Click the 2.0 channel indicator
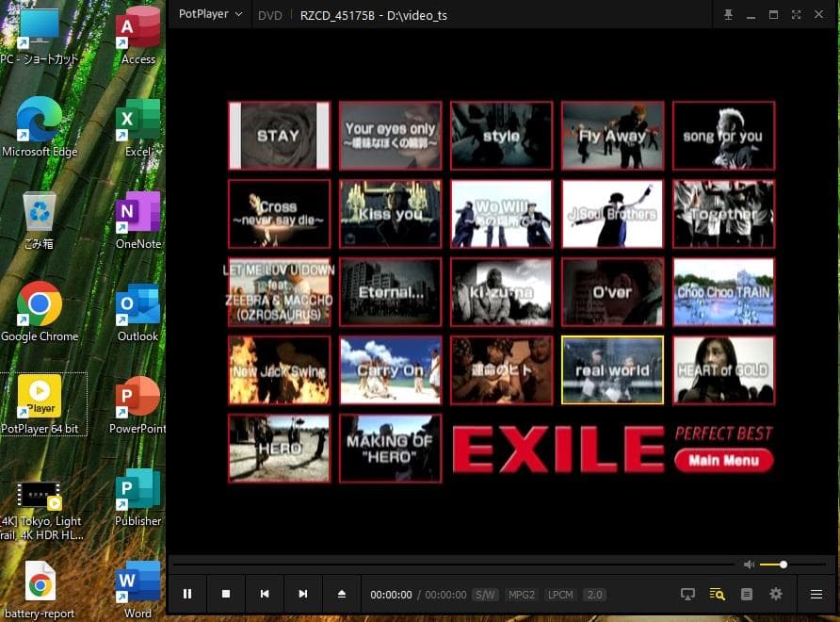840x622 pixels. [x=594, y=595]
